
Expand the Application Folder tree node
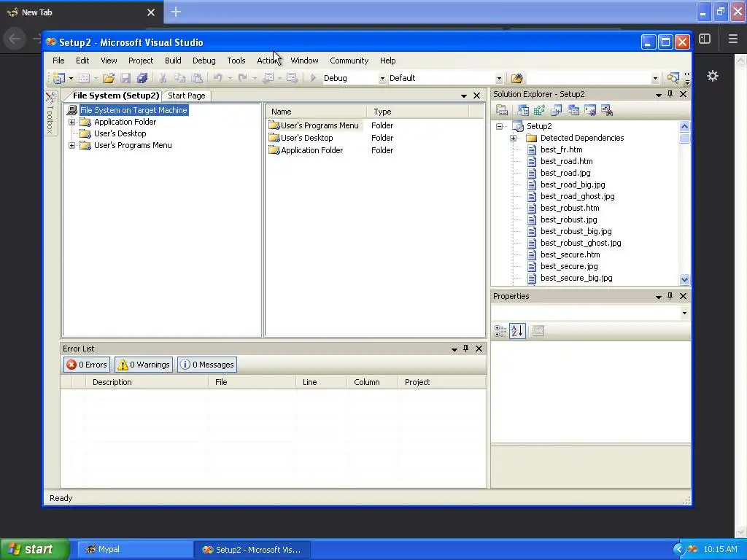(x=72, y=122)
